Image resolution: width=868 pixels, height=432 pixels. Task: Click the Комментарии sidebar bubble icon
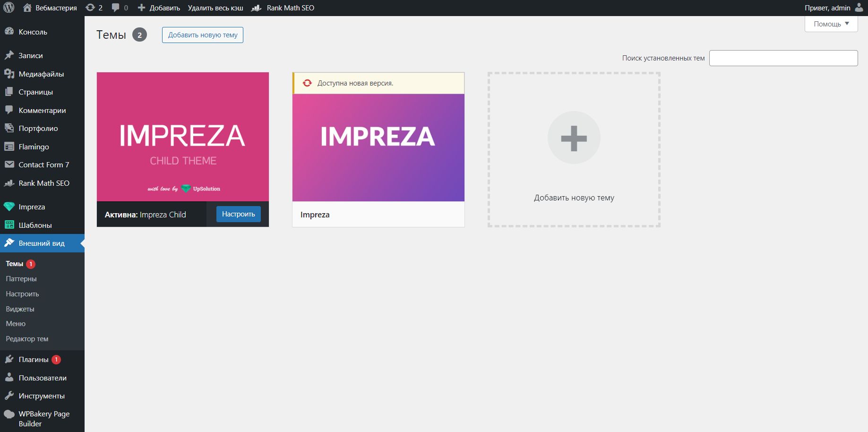pos(9,110)
